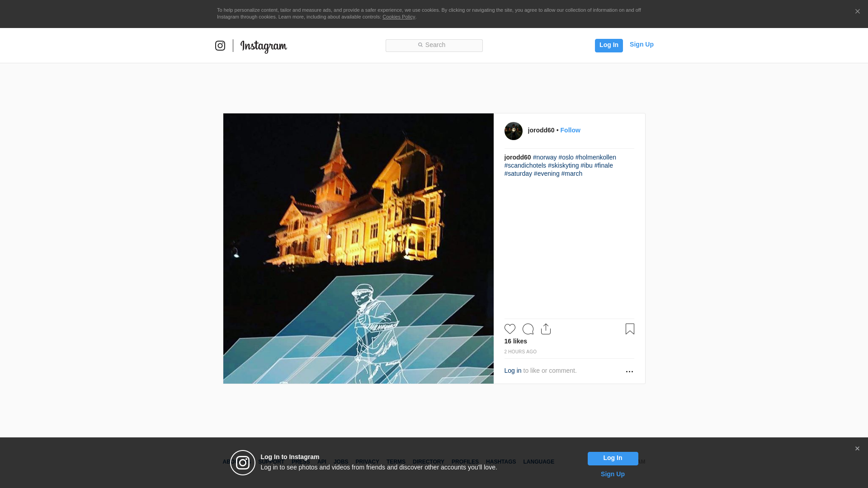868x488 pixels.
Task: Click the heart like icon
Action: [509, 329]
